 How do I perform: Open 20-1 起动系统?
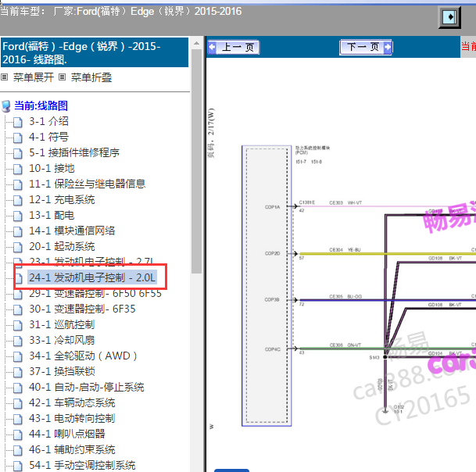pyautogui.click(x=62, y=246)
